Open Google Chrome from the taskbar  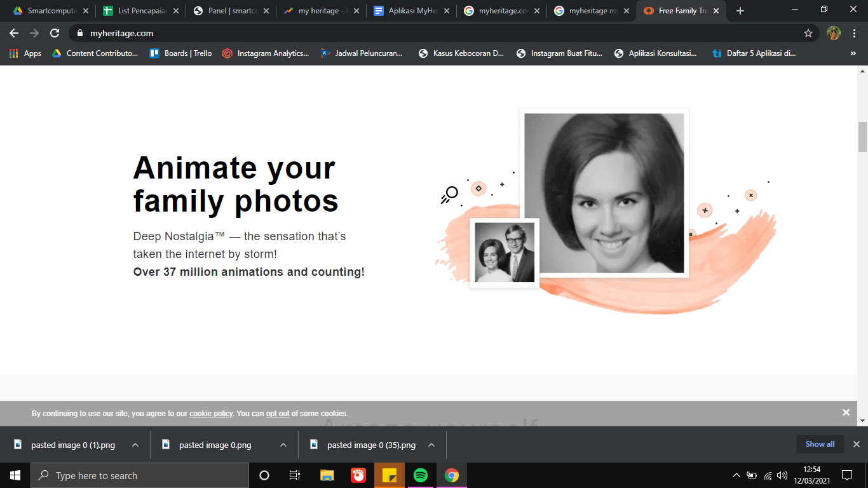[x=452, y=475]
